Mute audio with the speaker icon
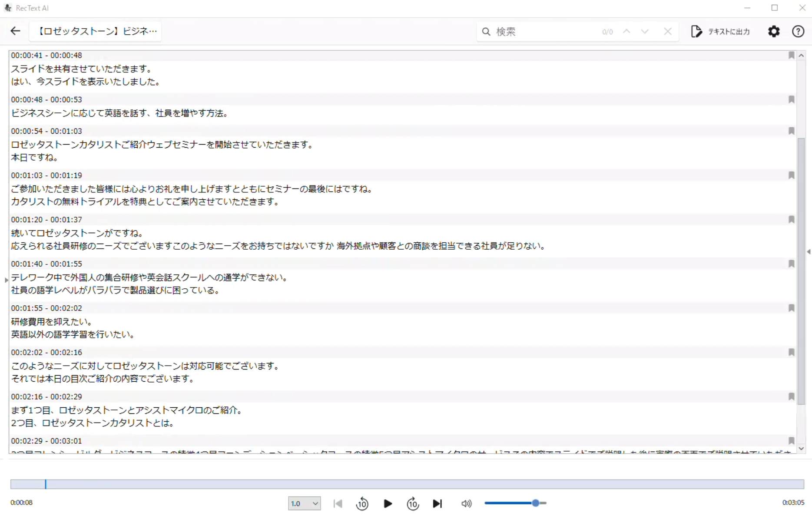The image size is (812, 515). click(466, 503)
